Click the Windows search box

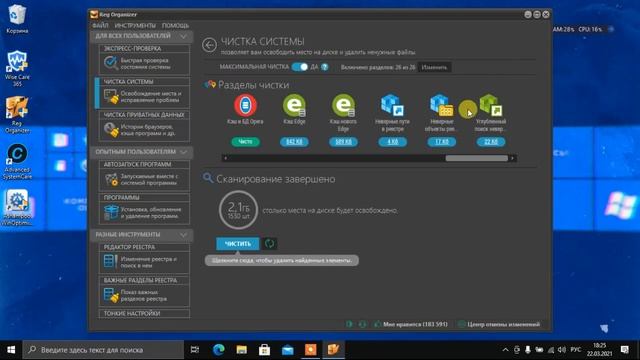103,350
